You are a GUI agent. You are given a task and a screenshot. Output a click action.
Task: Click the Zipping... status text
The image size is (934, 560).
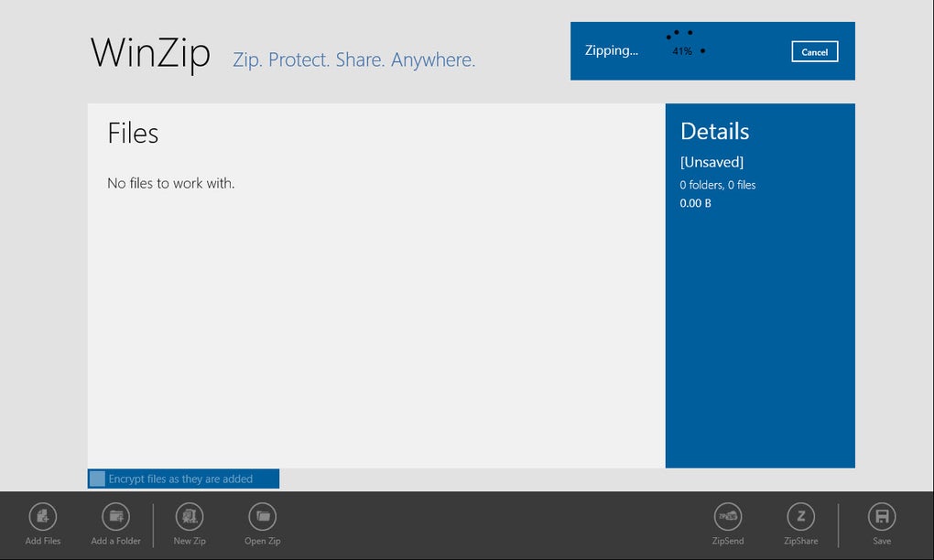pos(611,50)
